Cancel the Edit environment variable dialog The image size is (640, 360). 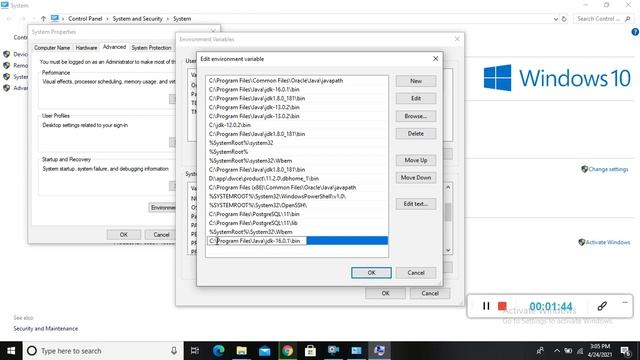(x=416, y=273)
